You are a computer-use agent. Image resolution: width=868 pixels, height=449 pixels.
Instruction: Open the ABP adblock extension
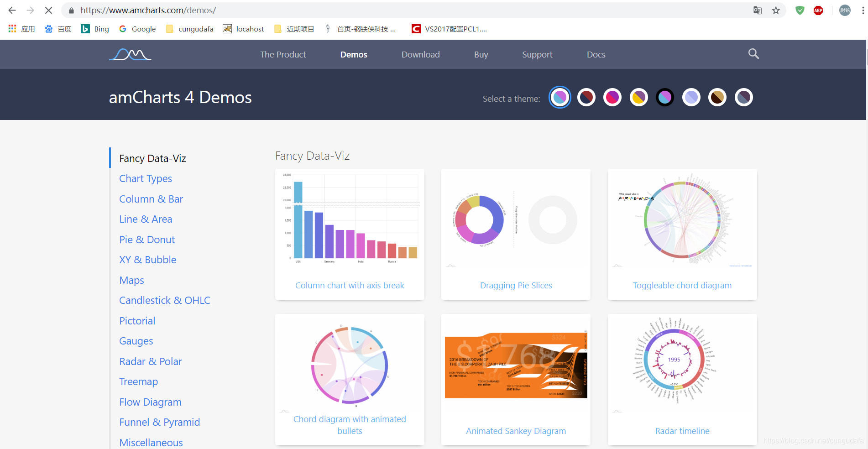pyautogui.click(x=818, y=10)
